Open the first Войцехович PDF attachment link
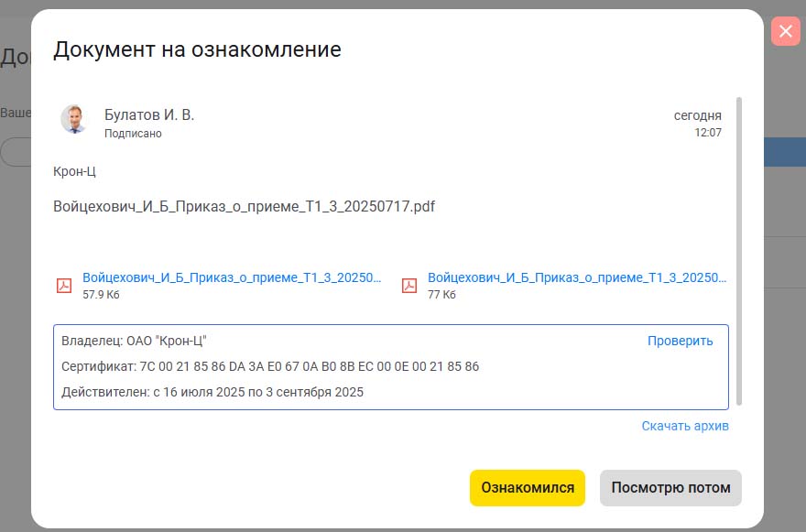The height and width of the screenshot is (532, 806). point(231,277)
